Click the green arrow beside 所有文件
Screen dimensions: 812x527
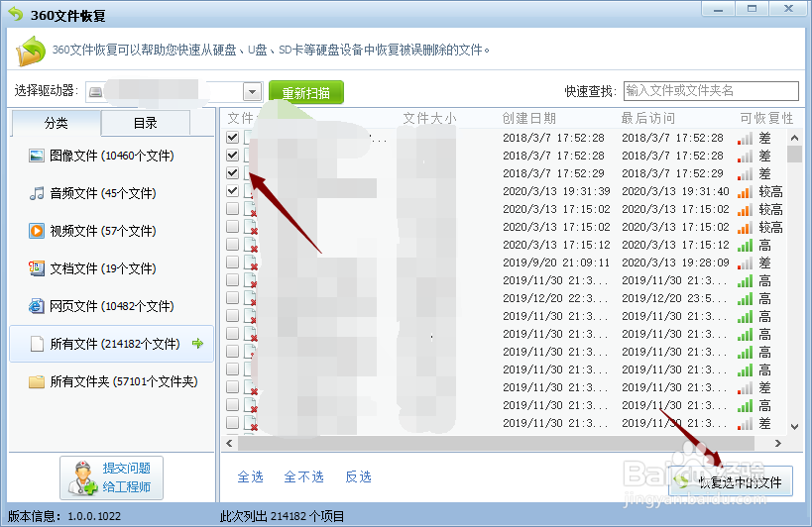(x=197, y=344)
